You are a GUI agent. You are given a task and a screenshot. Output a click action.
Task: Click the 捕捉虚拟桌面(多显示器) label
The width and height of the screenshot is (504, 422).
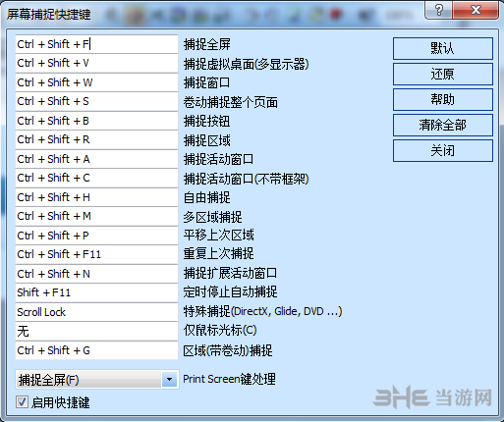tap(246, 64)
